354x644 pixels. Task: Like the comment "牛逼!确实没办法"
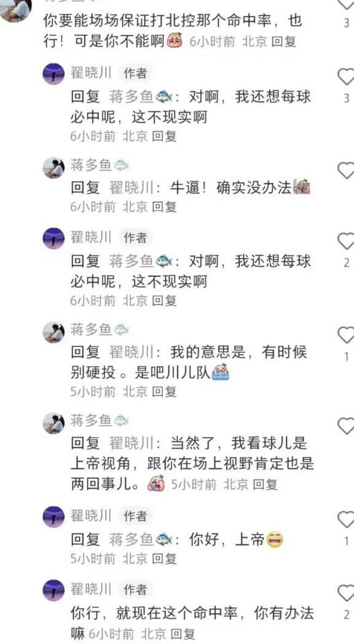point(346,171)
